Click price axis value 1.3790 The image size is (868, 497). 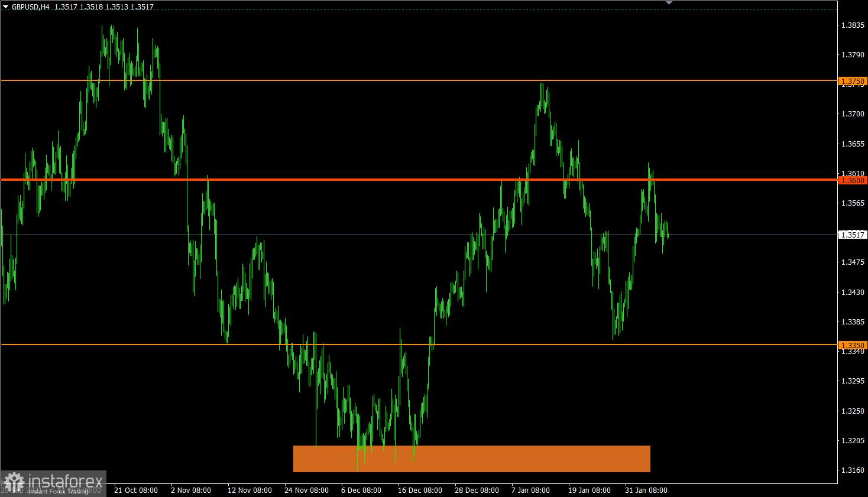coord(853,55)
